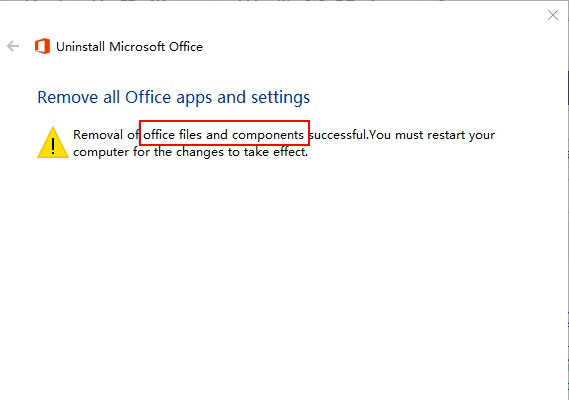Click inside the red-outlined "office files and components" text
The image size is (569, 400).
click(x=224, y=135)
